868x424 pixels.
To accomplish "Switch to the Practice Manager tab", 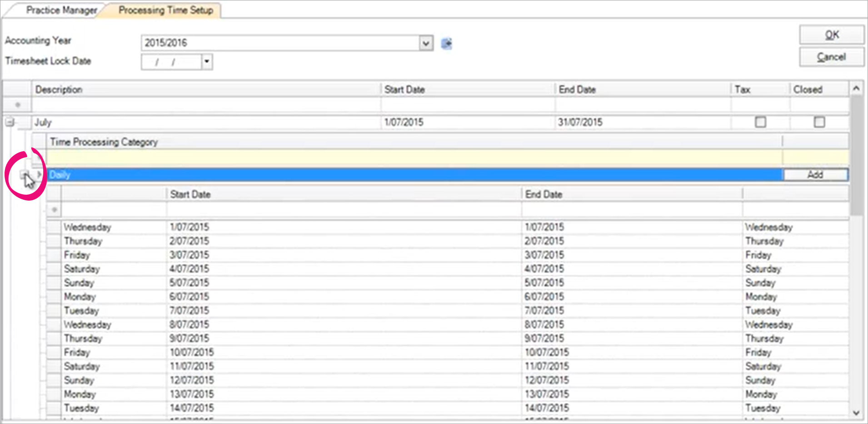I will point(61,10).
